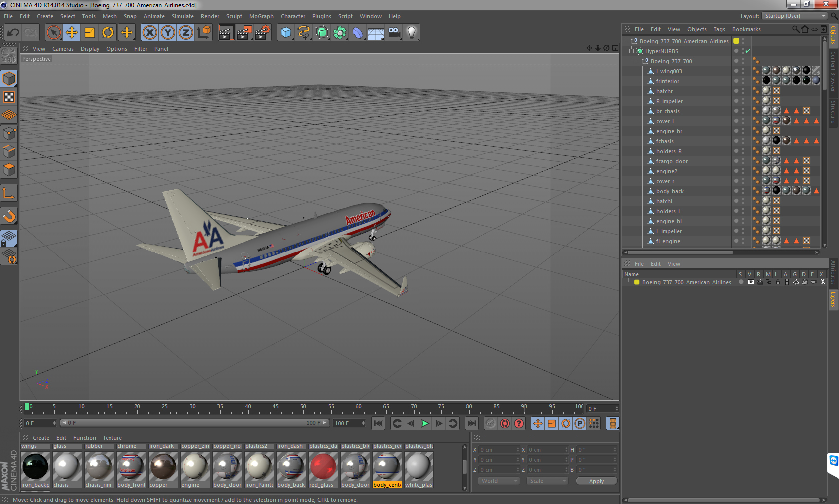This screenshot has height=504, width=839.
Task: Open the MoGraph menu
Action: coord(261,16)
